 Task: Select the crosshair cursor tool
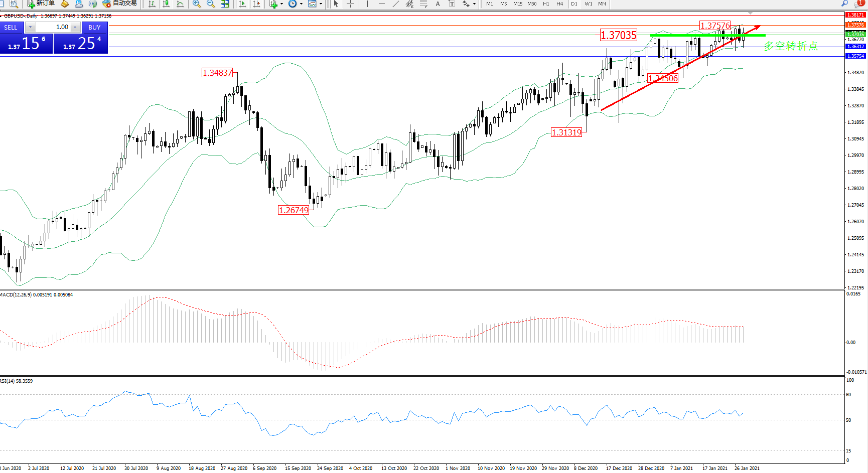[350, 4]
